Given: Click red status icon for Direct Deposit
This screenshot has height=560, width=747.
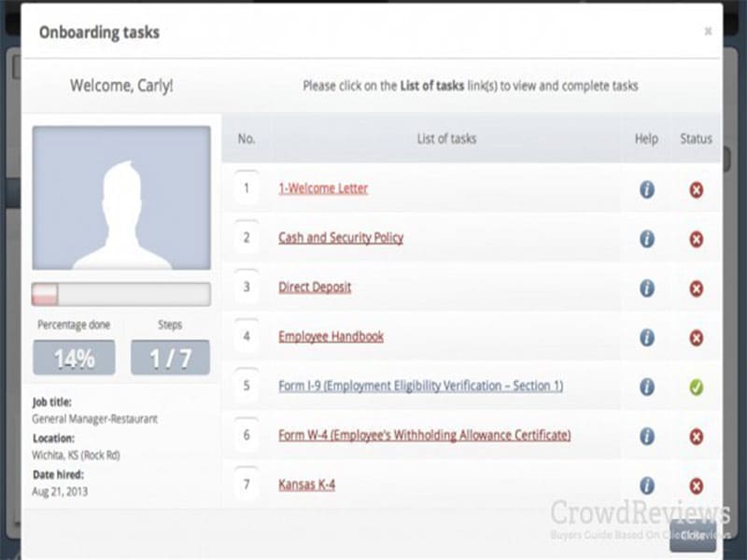Looking at the screenshot, I should tap(696, 288).
